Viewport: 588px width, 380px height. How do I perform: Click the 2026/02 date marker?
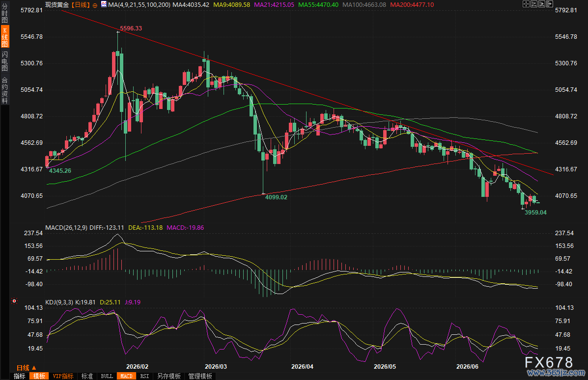[137, 367]
